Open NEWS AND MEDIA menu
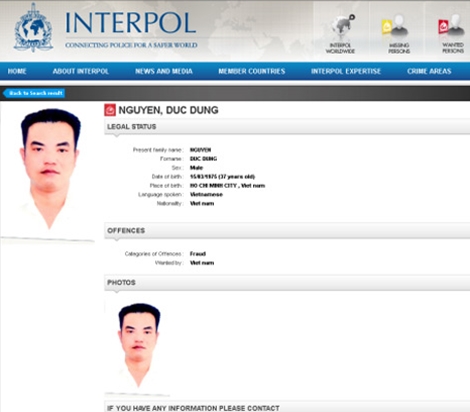 point(164,71)
